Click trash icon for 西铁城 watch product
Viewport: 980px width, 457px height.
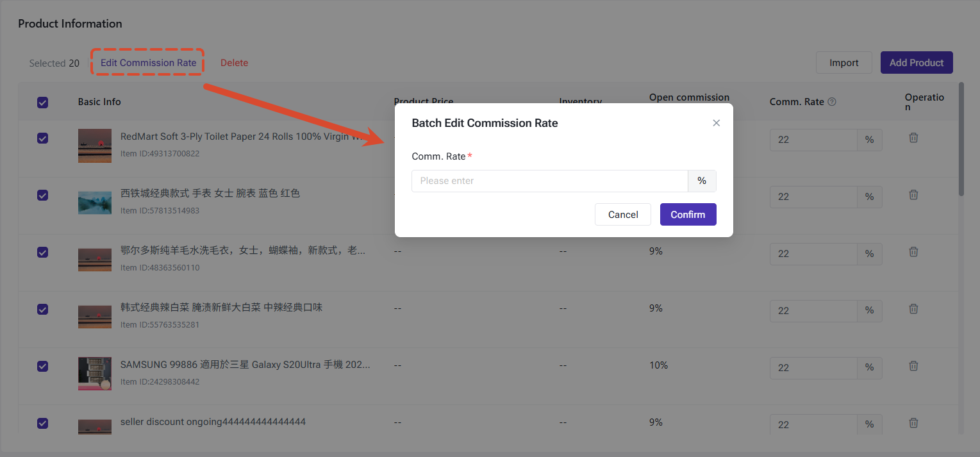click(913, 195)
